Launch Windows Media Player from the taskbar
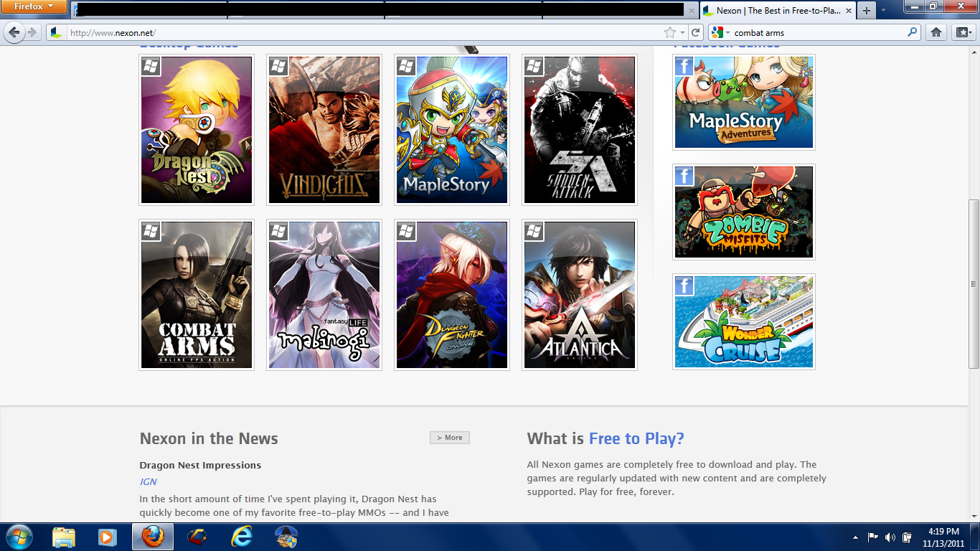Image resolution: width=980 pixels, height=551 pixels. 108,537
